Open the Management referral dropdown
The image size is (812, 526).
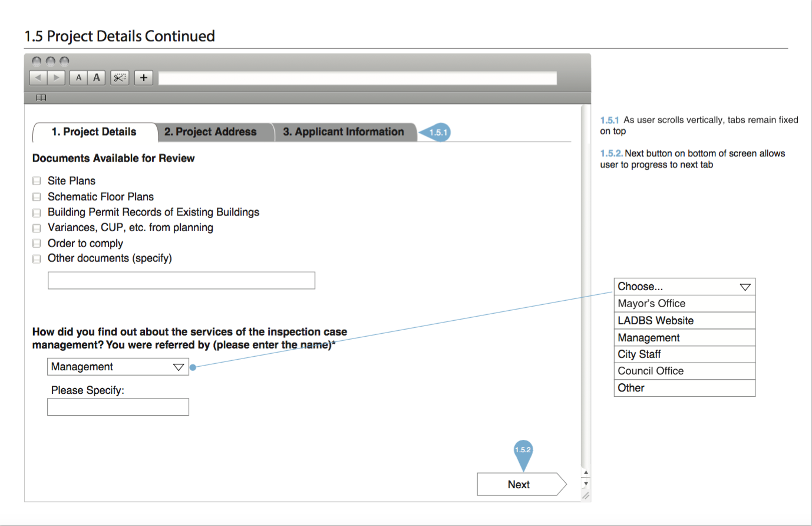click(118, 367)
